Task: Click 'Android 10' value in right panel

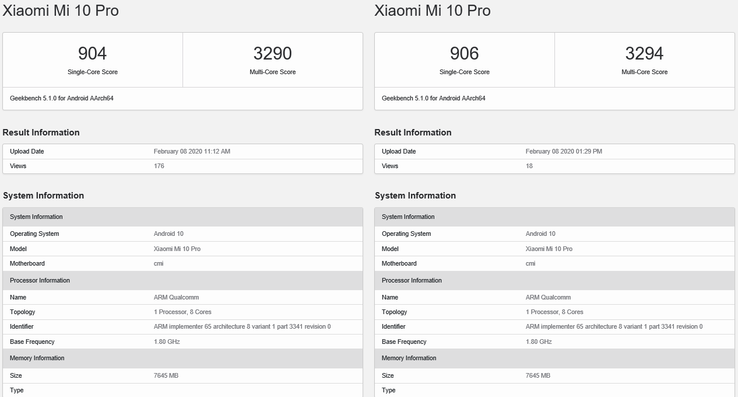Action: [540, 234]
